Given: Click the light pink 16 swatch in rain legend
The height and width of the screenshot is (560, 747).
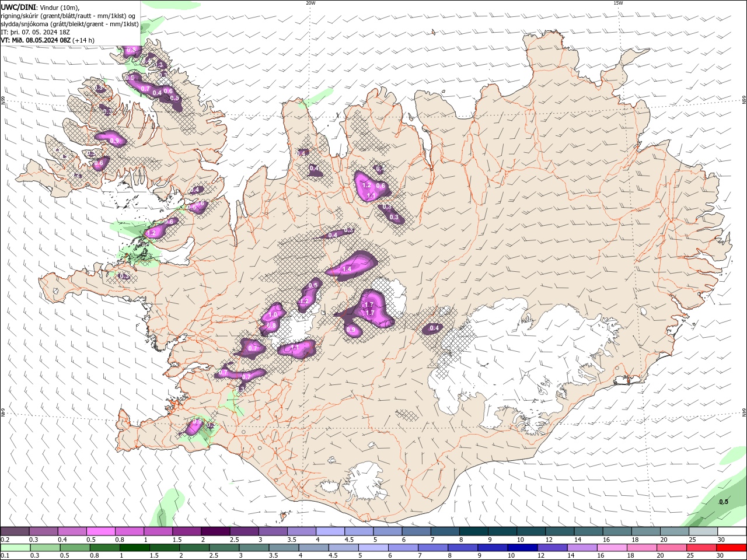Looking at the screenshot, I should (x=612, y=548).
